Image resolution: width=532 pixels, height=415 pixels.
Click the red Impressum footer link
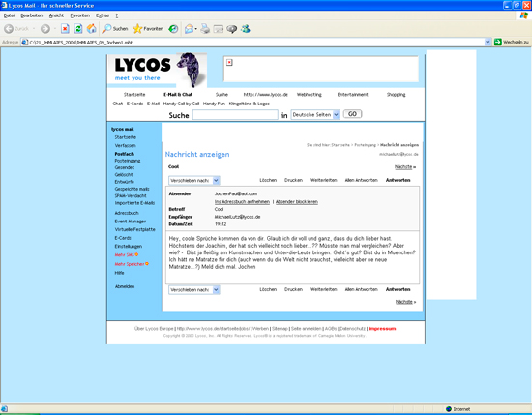pyautogui.click(x=382, y=329)
